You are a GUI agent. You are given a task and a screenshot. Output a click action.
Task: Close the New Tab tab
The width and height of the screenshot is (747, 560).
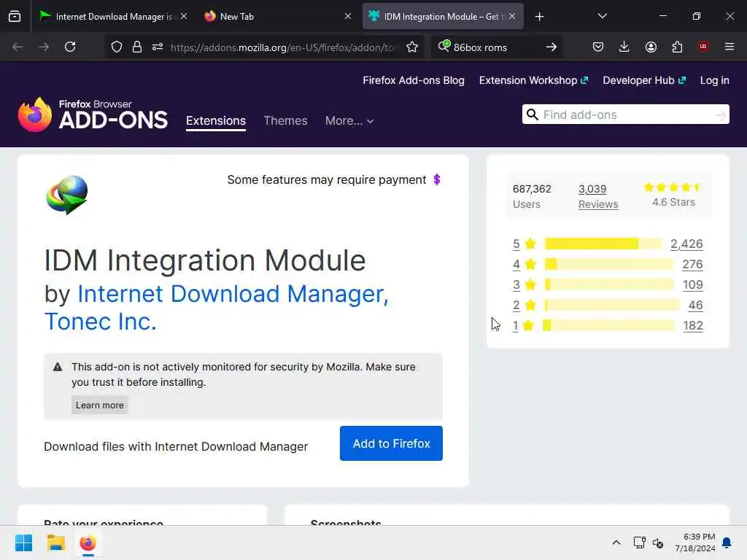coord(348,16)
